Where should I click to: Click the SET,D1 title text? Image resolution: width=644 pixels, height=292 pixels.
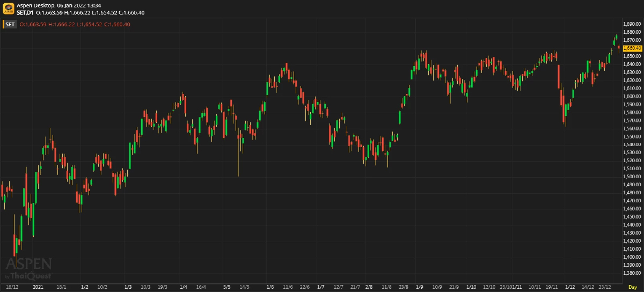(x=25, y=12)
